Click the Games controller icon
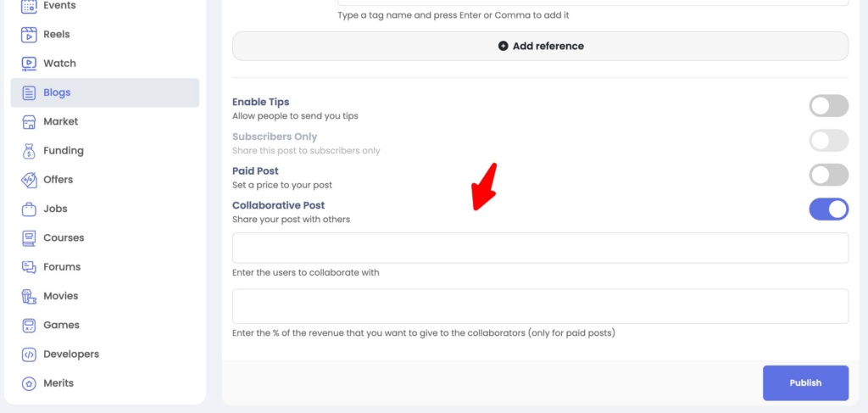 [x=29, y=325]
